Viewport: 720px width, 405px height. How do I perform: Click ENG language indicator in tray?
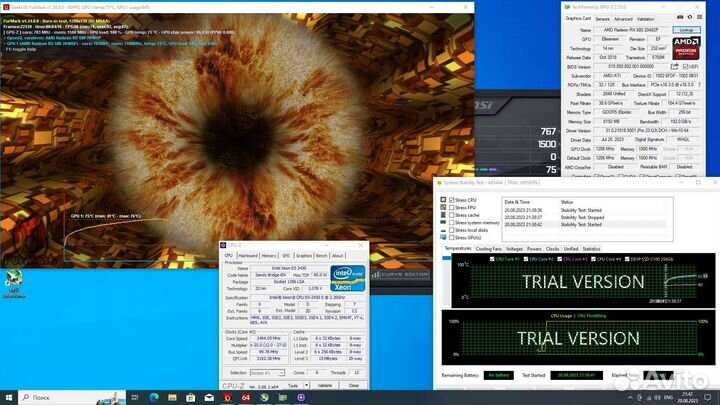(669, 398)
